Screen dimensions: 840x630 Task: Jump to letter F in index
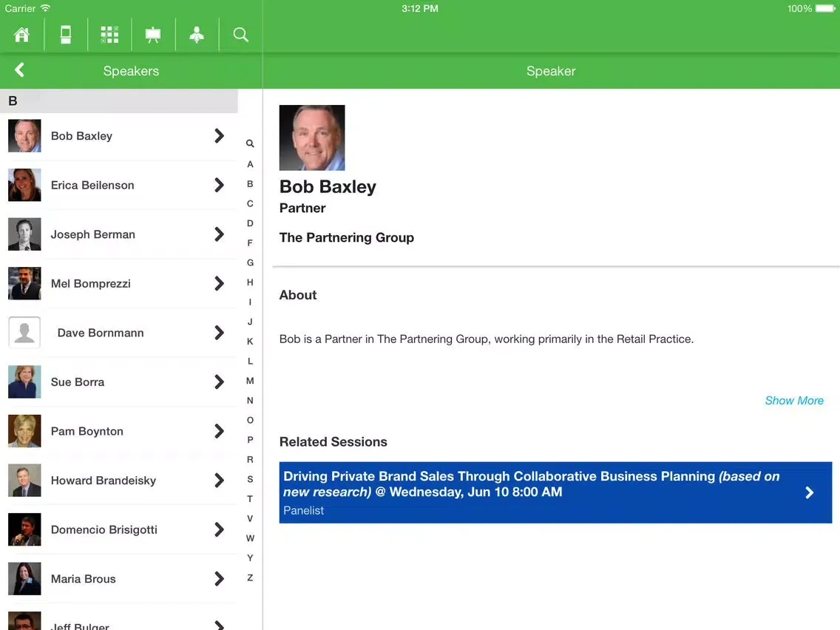[250, 243]
